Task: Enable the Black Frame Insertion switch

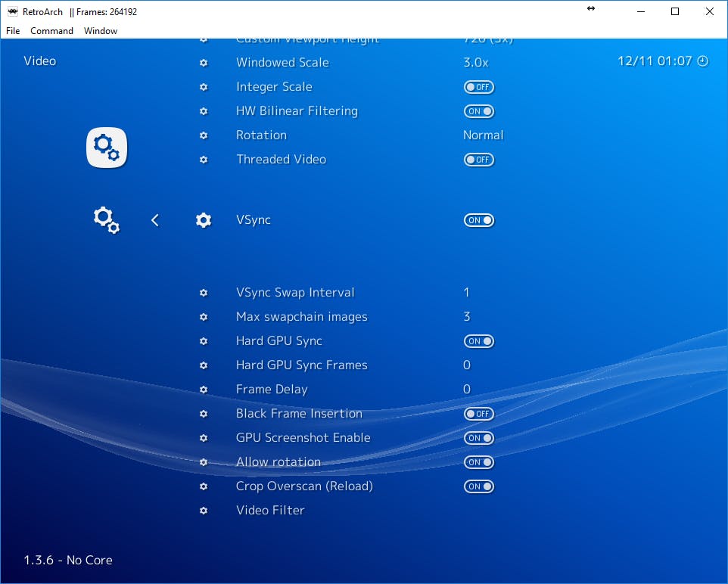Action: click(479, 414)
